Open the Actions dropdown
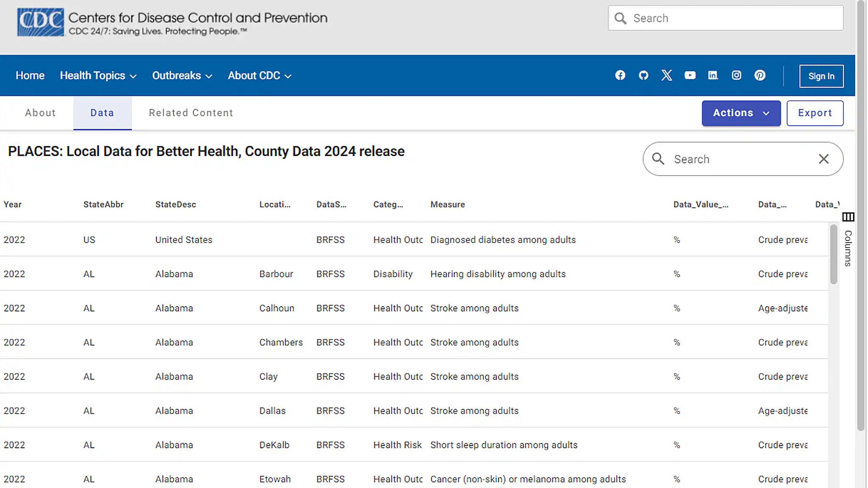868x488 pixels. 741,113
